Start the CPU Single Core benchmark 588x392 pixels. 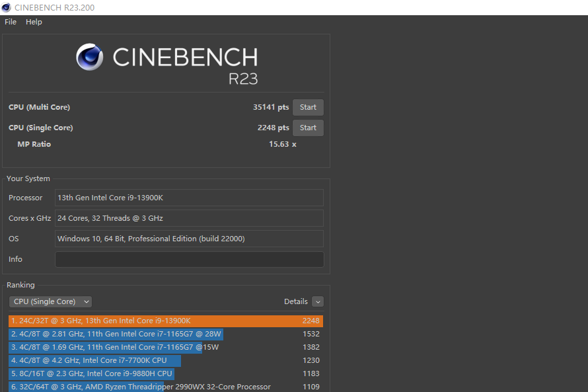(x=308, y=128)
